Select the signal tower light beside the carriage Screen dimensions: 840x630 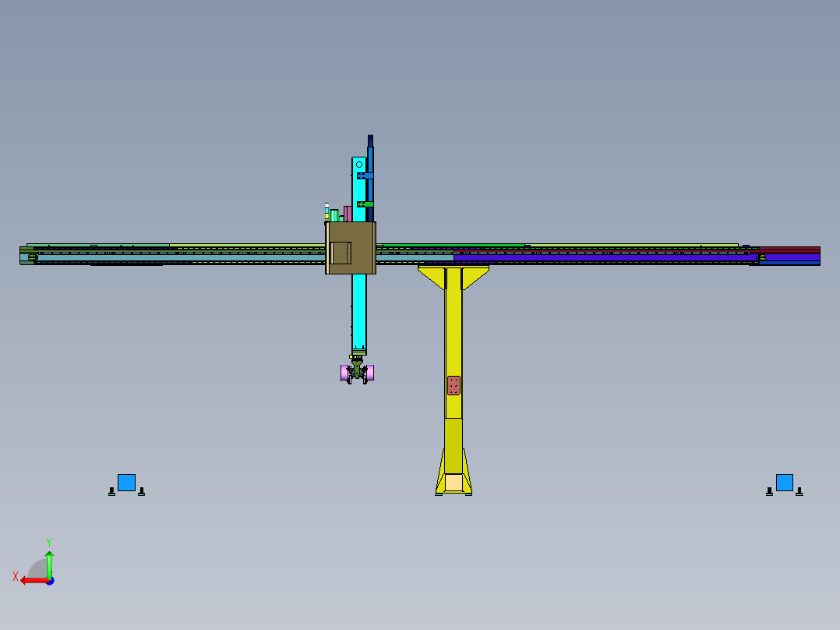coord(326,212)
